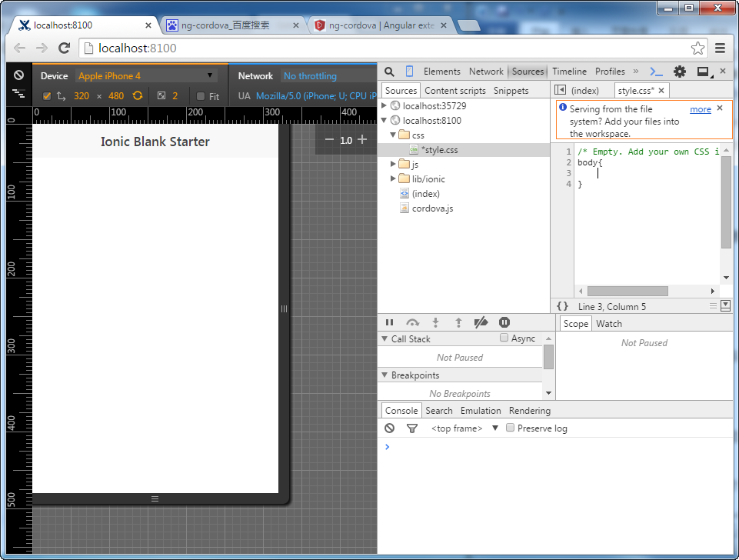Image resolution: width=739 pixels, height=560 pixels.
Task: Clear the console log icon
Action: pyautogui.click(x=389, y=428)
